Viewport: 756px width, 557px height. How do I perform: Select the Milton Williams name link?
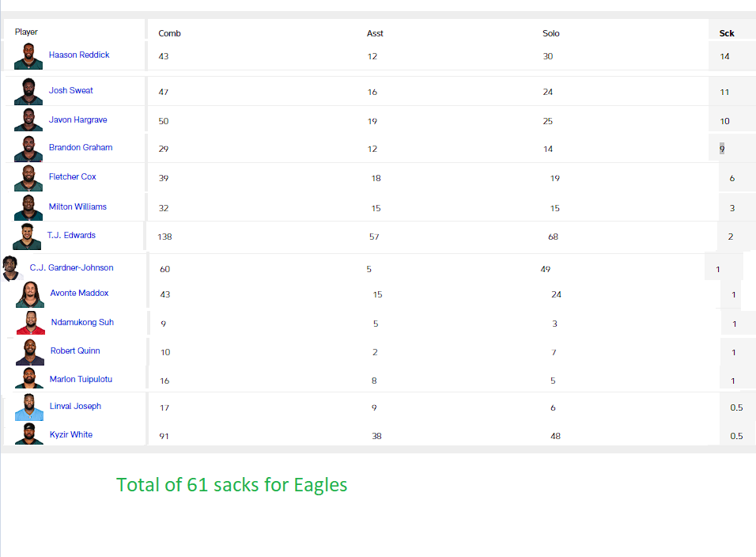pyautogui.click(x=77, y=207)
